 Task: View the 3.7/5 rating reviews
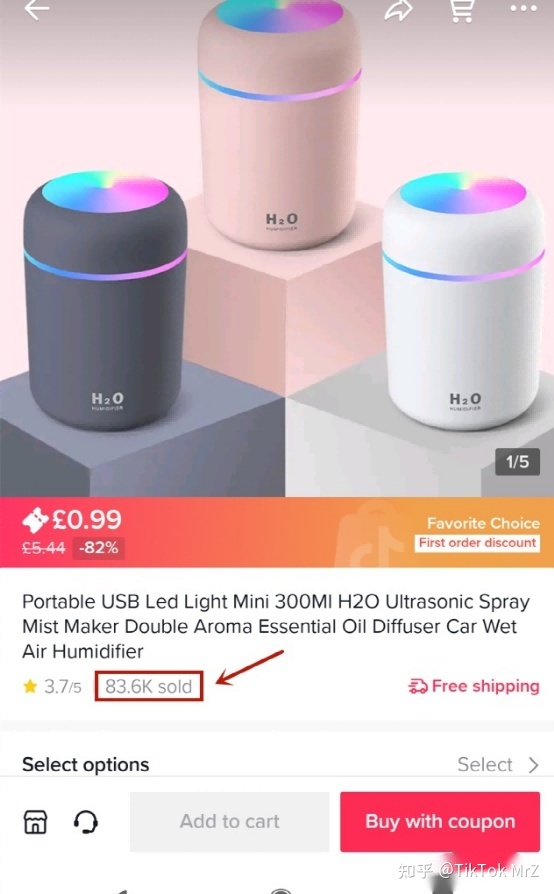tap(63, 686)
